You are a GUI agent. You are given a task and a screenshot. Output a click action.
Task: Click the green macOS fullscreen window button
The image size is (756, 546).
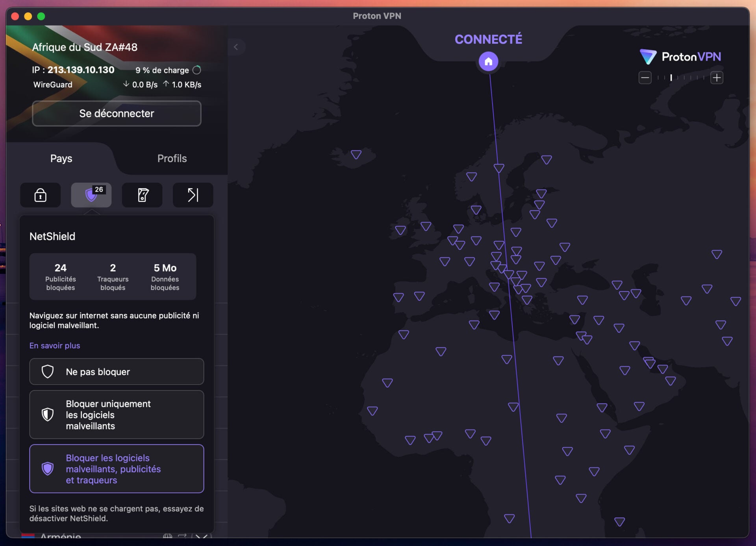(x=41, y=16)
